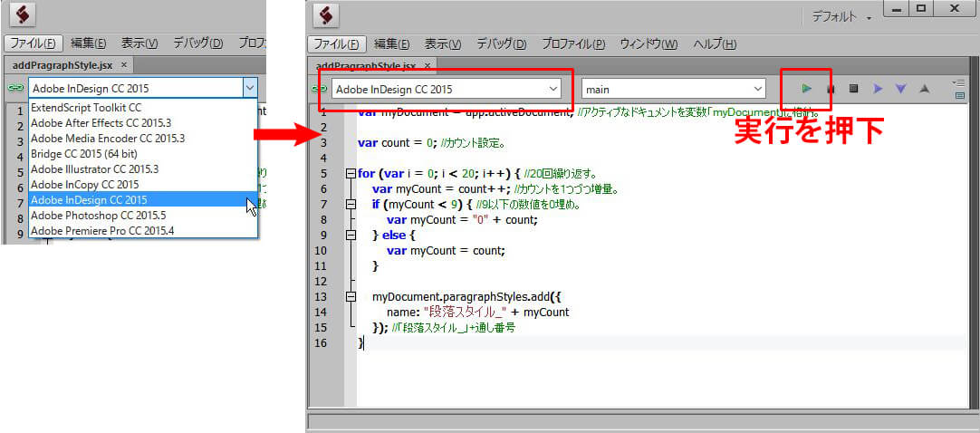
Task: Close the addPragraphStyle.jsx tab in left window
Action: point(124,64)
